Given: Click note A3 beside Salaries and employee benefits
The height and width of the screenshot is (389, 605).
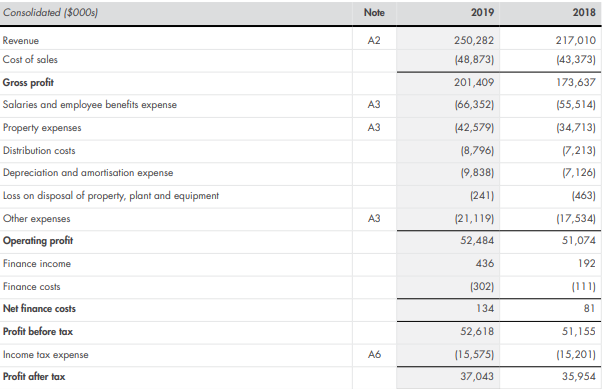Looking at the screenshot, I should pos(374,105).
